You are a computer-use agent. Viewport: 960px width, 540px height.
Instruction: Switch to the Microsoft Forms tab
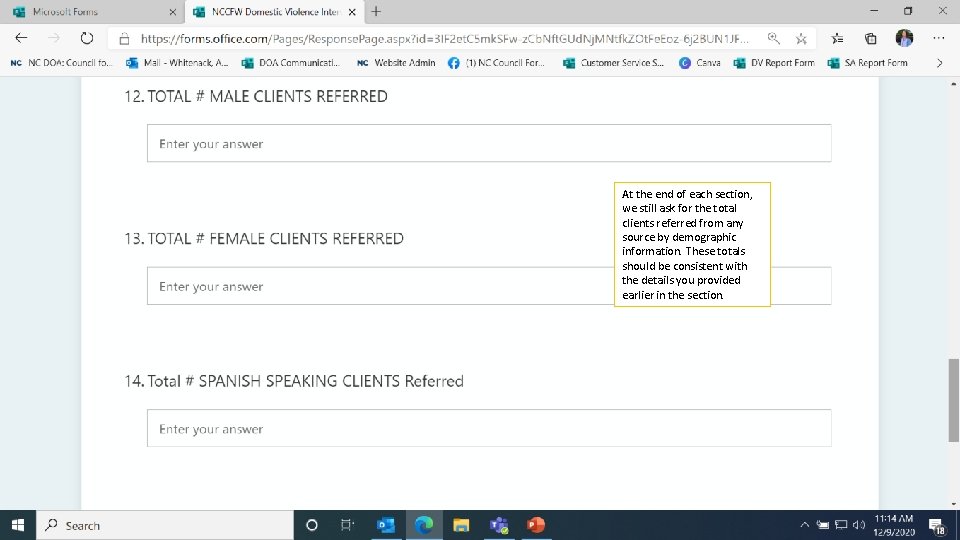[91, 12]
